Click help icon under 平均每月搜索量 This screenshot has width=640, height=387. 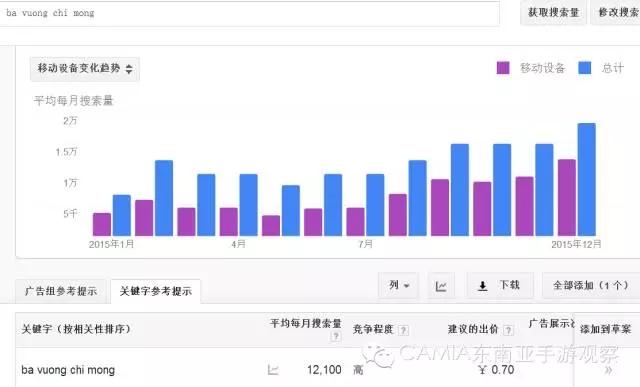click(336, 336)
